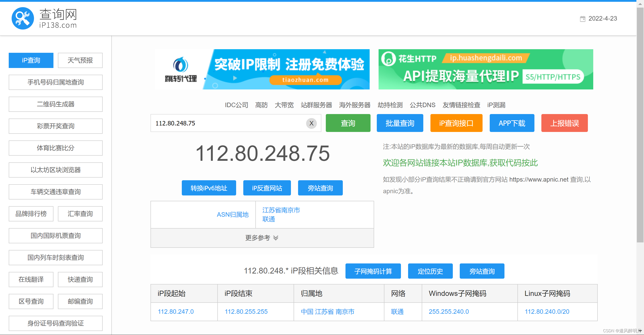Click the iP138 wrench logo icon

point(23,18)
